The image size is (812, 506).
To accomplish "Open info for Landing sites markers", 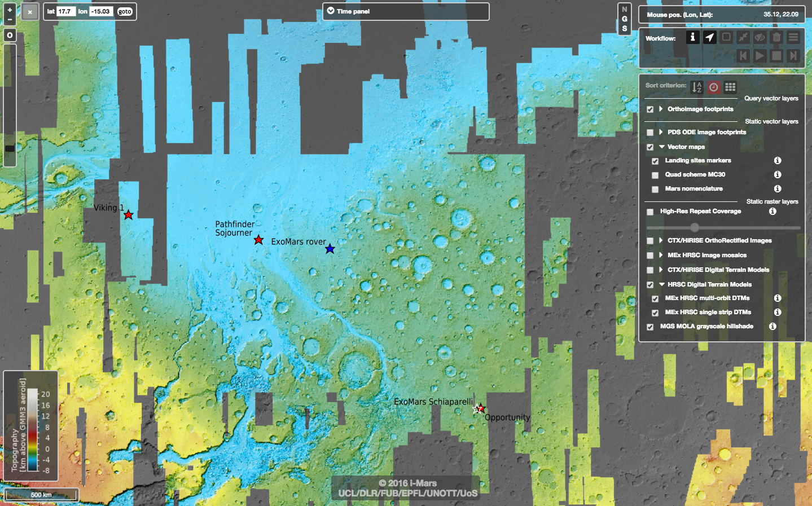I will coord(777,161).
